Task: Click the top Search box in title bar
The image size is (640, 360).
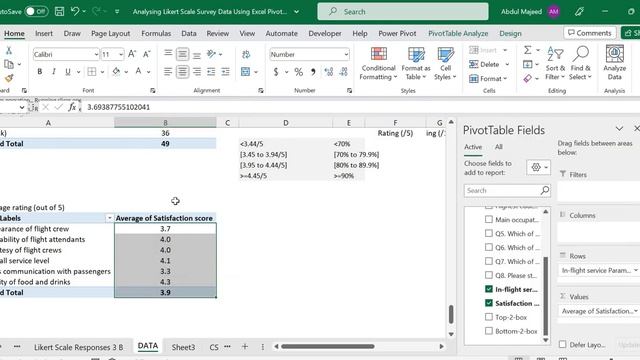Action: click(402, 11)
